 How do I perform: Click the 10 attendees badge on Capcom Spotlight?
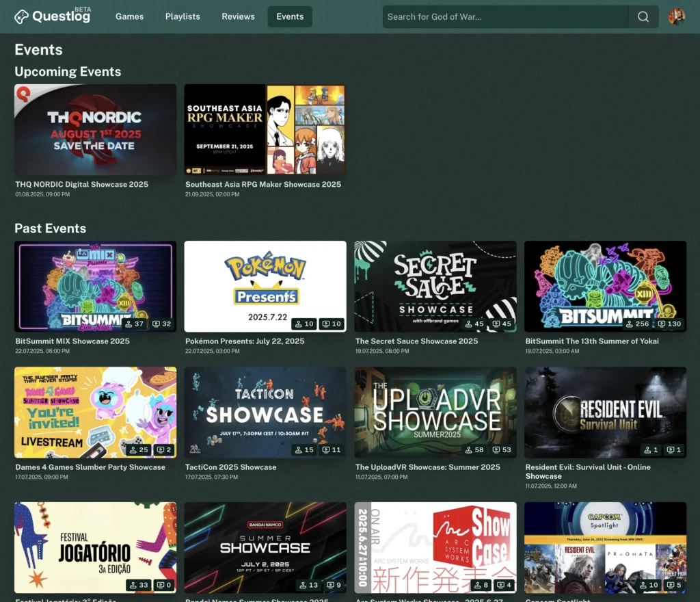[x=649, y=585]
